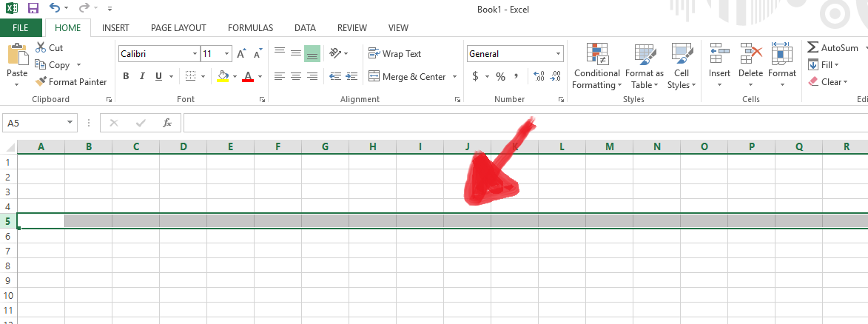Switch to the REVIEW tab
Screen dimensions: 868x324
352,27
